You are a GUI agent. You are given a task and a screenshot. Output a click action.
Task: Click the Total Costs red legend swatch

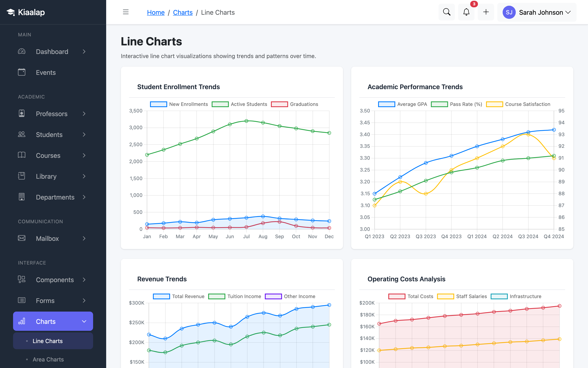397,296
